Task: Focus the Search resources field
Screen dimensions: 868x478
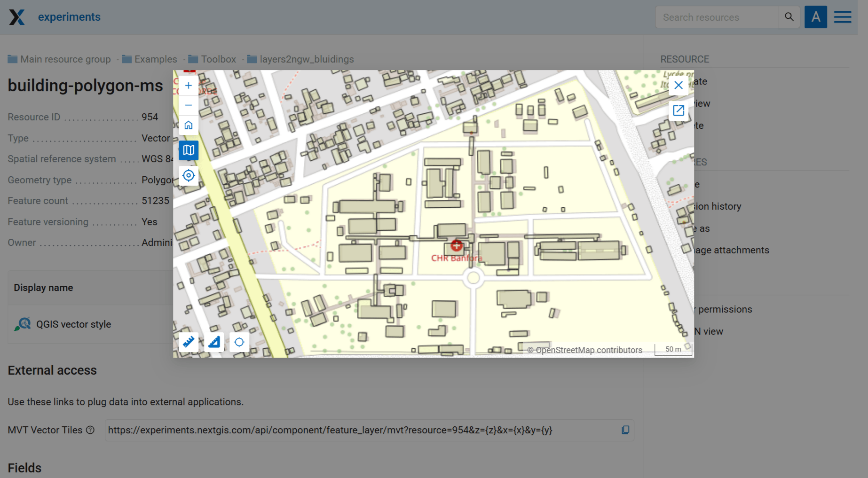Action: tap(716, 17)
